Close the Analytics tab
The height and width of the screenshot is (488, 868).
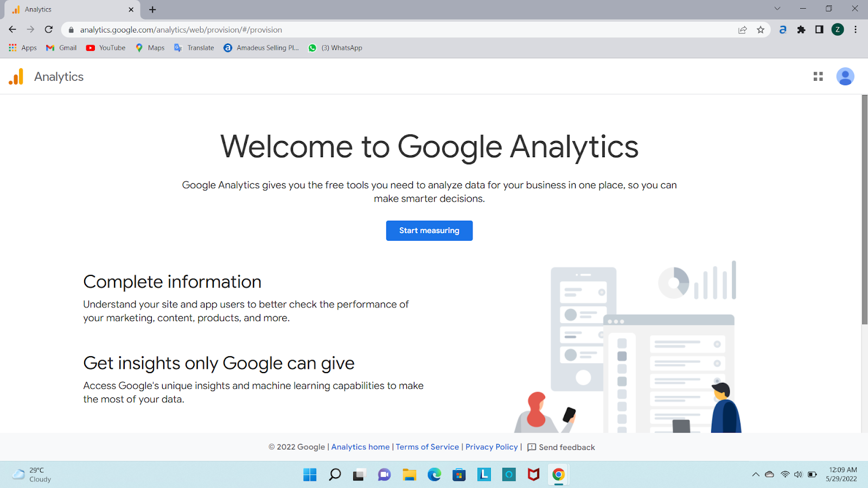131,10
